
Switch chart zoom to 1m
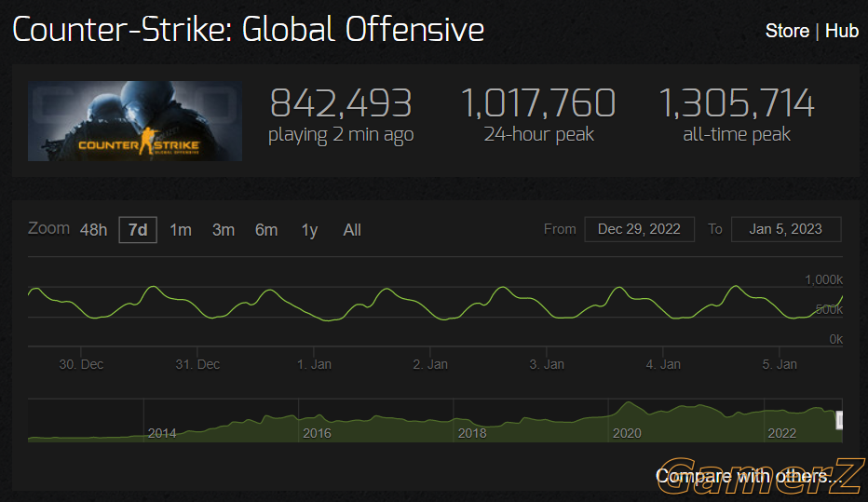click(181, 230)
